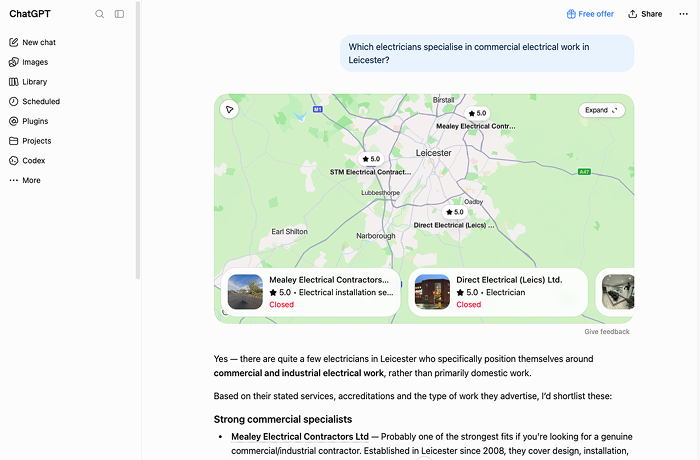
Task: Click Closed status on Mealey Electrical card
Action: (281, 305)
